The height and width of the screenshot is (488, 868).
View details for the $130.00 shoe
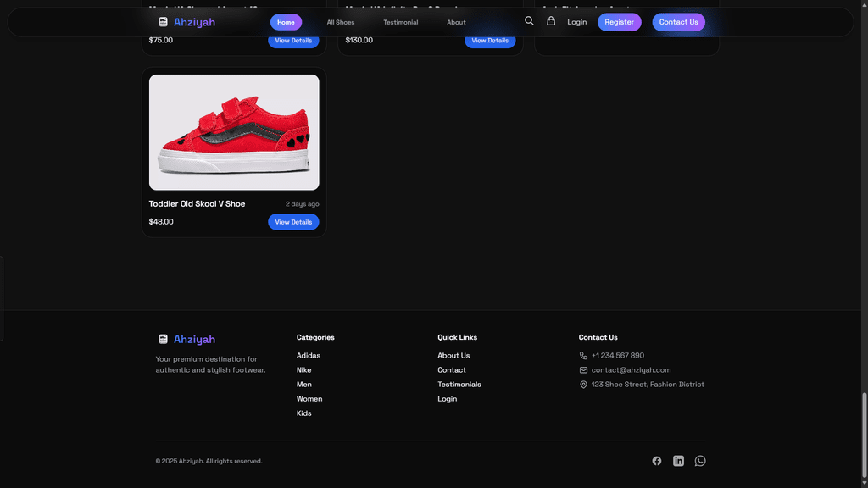click(x=490, y=41)
